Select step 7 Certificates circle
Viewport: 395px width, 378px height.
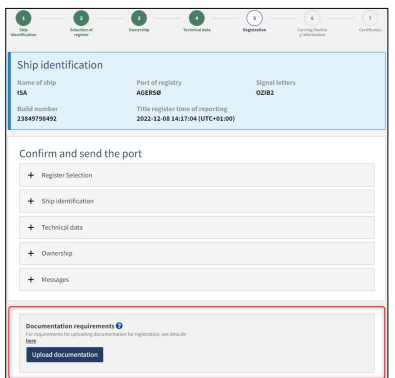coord(370,18)
